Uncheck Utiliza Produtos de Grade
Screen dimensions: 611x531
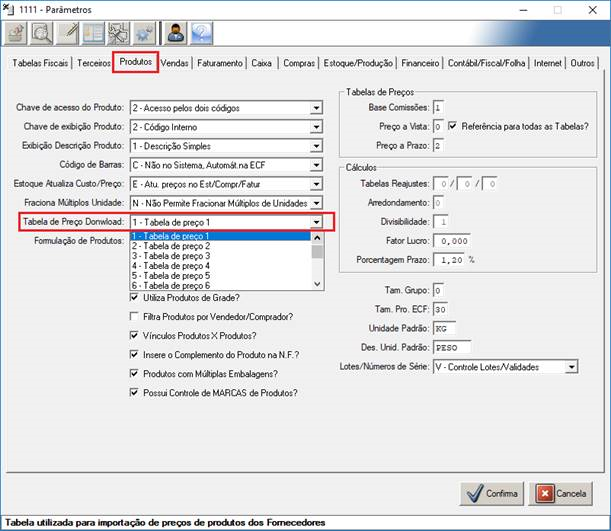[x=134, y=298]
